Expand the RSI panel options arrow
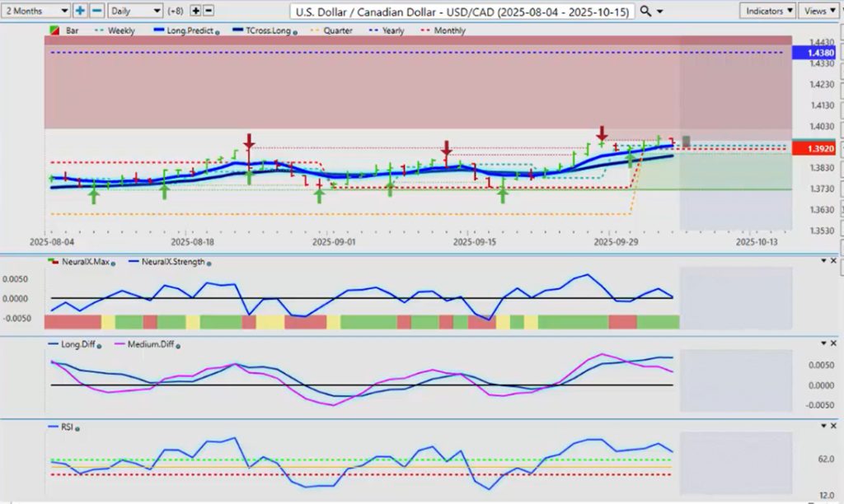This screenshot has height=504, width=844. point(823,427)
